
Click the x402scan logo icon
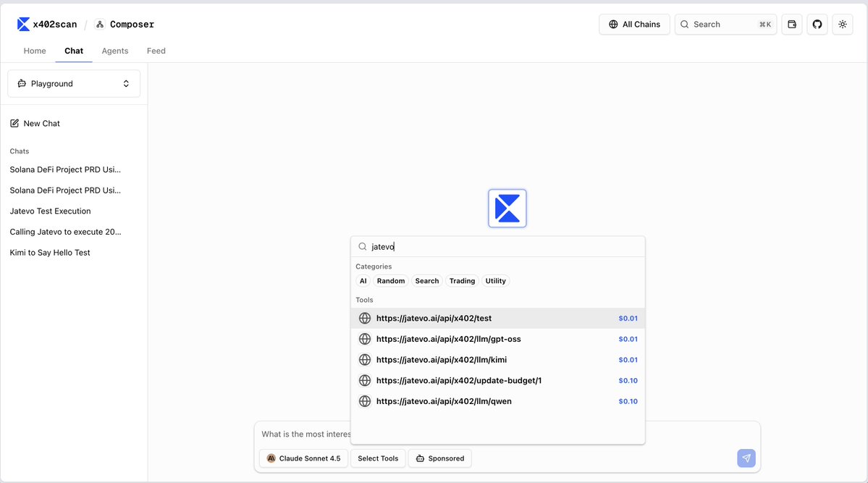(23, 25)
